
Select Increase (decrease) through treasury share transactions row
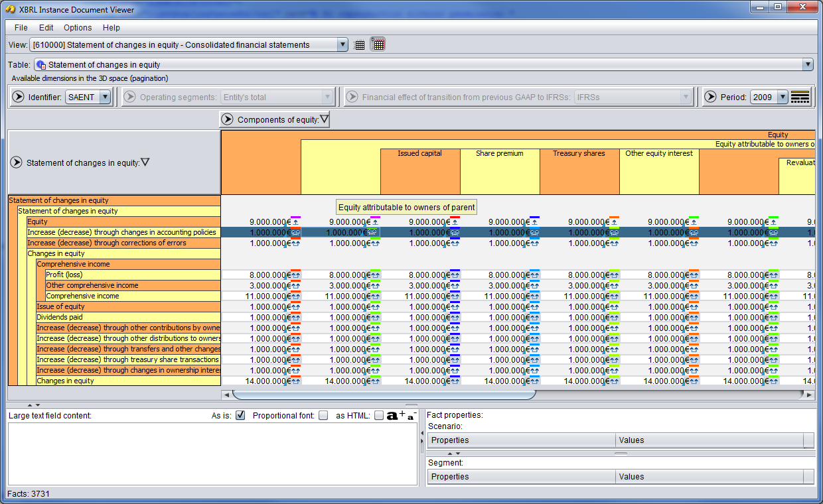128,359
